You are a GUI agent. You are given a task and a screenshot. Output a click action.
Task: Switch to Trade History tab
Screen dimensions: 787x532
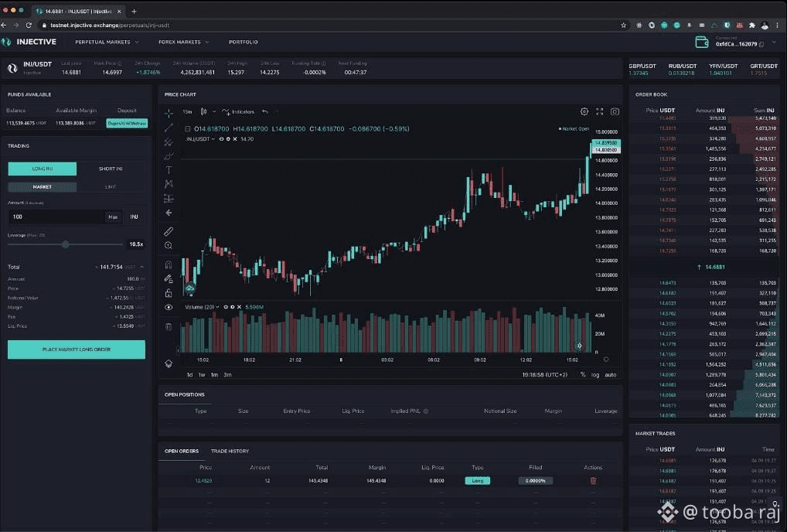click(230, 452)
